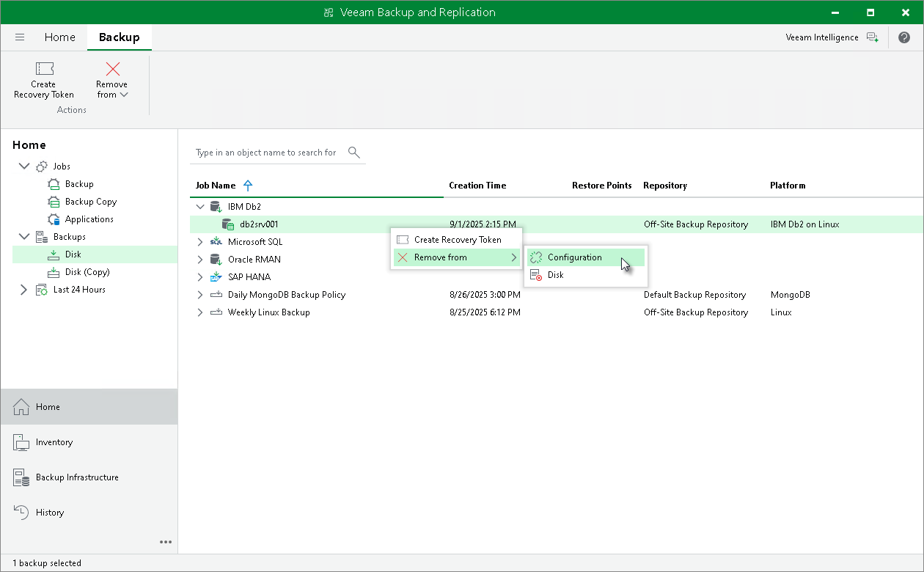Click the ellipsis button below the sidebar

pyautogui.click(x=166, y=542)
